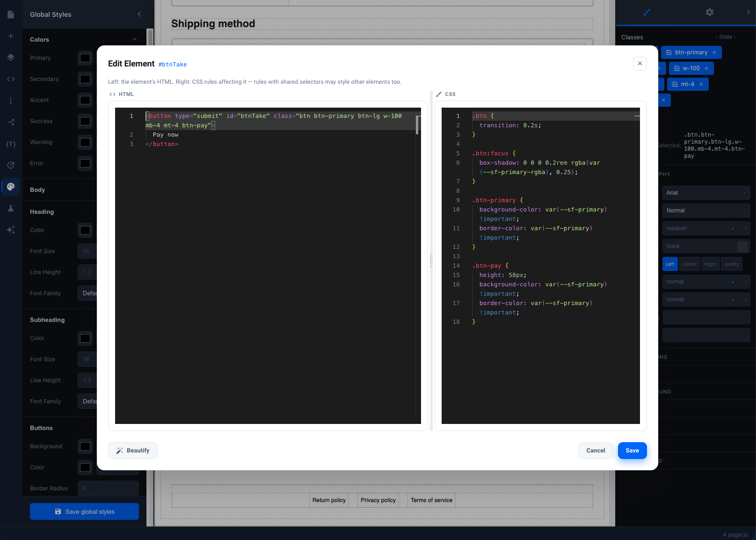Pick the Warning color swatch
The width and height of the screenshot is (756, 540).
tap(85, 142)
